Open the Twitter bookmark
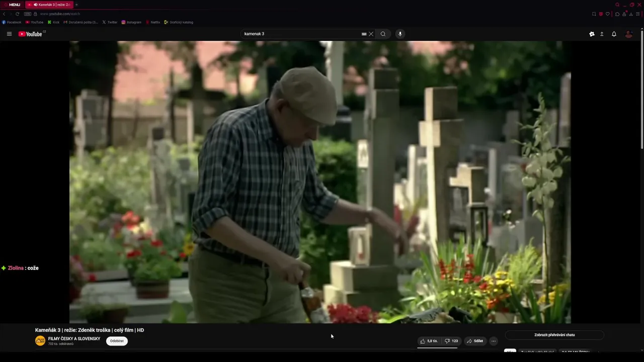644x362 pixels. [x=110, y=22]
